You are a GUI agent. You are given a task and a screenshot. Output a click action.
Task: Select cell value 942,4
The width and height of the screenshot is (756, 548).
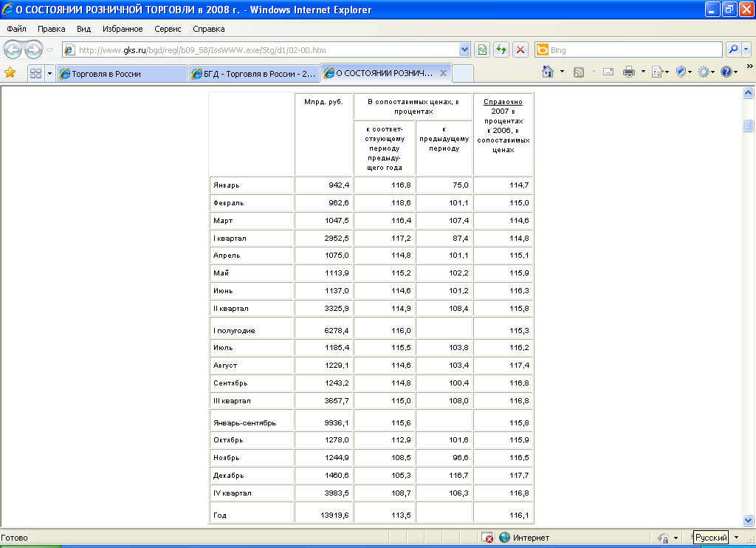pos(339,185)
